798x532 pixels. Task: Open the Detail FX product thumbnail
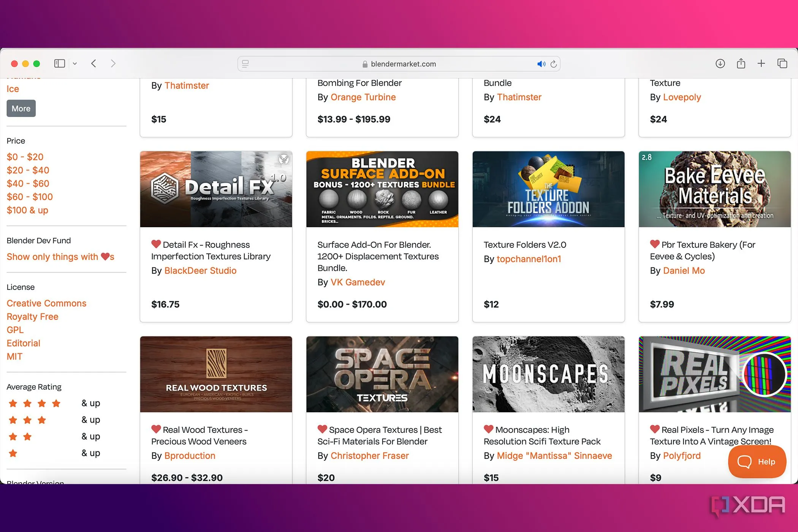[x=216, y=189]
